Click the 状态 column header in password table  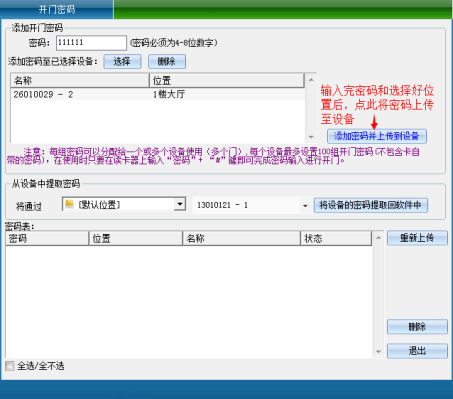(x=336, y=238)
